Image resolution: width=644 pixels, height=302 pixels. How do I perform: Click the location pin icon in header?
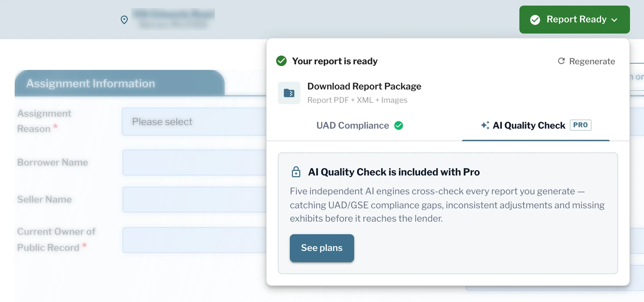pos(124,20)
